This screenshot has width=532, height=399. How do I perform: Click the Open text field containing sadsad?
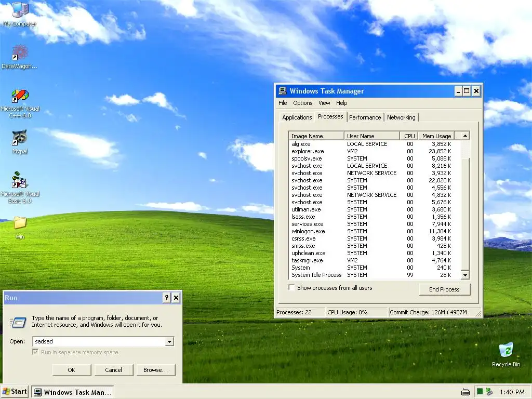point(99,341)
